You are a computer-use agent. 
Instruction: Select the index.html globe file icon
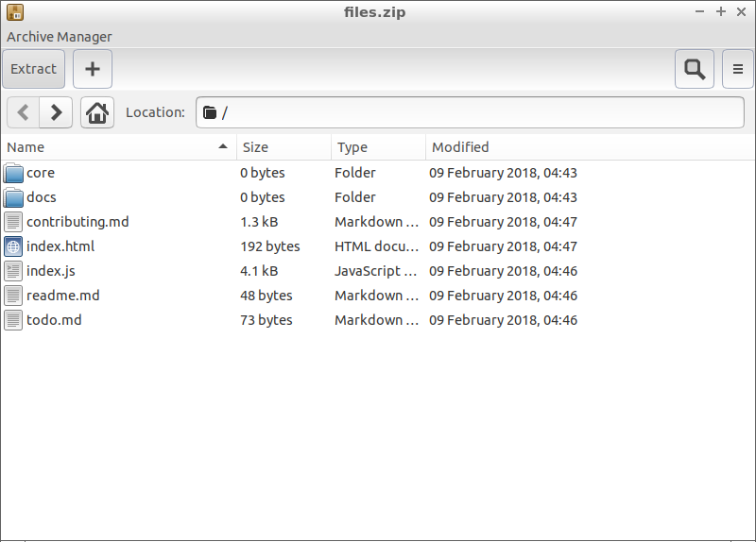13,246
